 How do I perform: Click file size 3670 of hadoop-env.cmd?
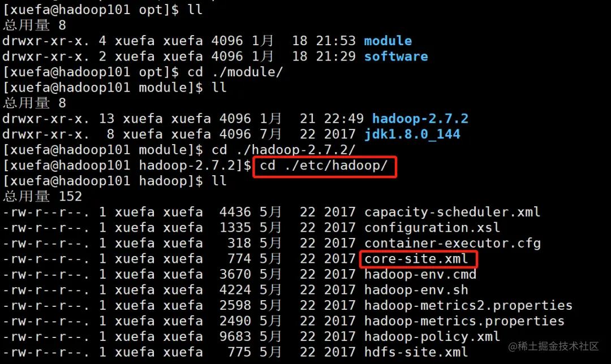pos(235,275)
